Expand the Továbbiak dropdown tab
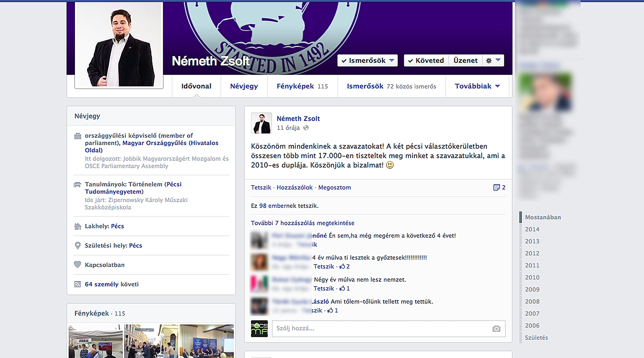644x358 pixels. tap(477, 86)
